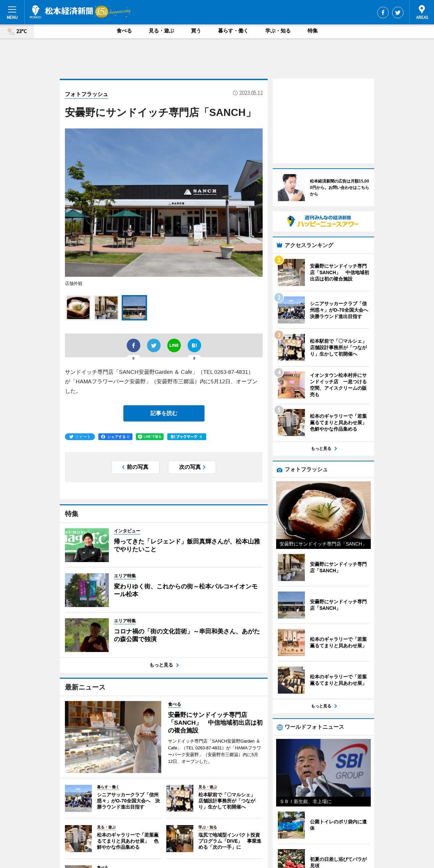Open interview article about 飯田真輝さん

187,545
